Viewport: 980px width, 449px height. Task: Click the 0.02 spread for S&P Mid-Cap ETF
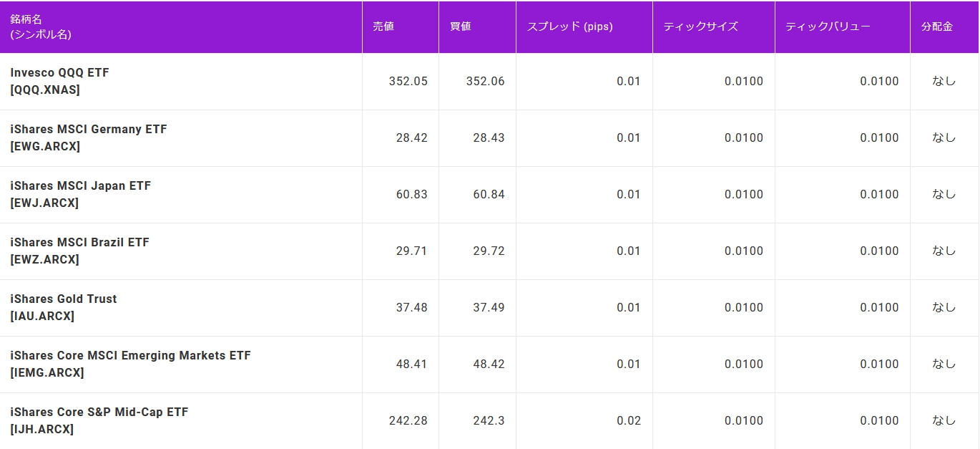[629, 420]
